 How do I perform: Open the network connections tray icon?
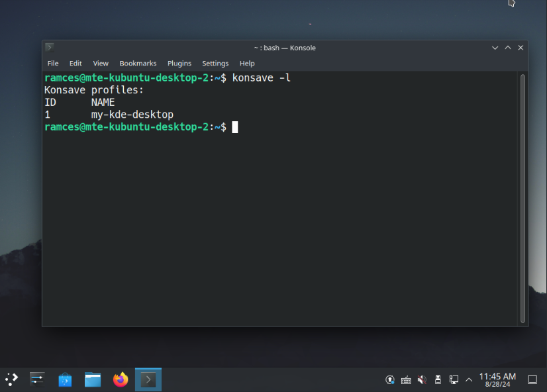[x=454, y=379]
